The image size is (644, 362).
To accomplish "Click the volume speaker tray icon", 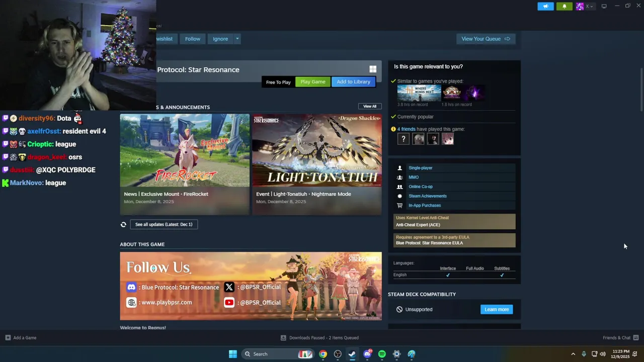I will pyautogui.click(x=603, y=354).
